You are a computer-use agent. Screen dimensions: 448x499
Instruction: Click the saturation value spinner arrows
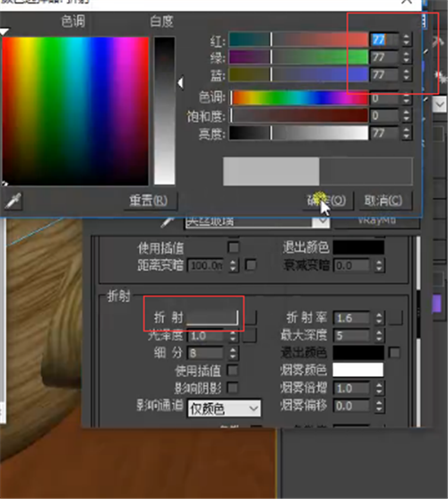point(406,116)
